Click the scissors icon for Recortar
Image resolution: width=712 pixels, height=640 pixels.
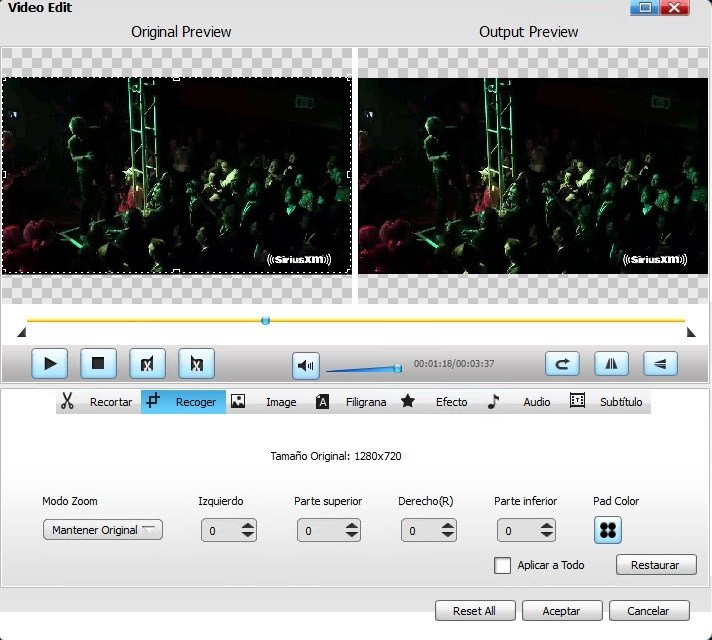[x=67, y=401]
